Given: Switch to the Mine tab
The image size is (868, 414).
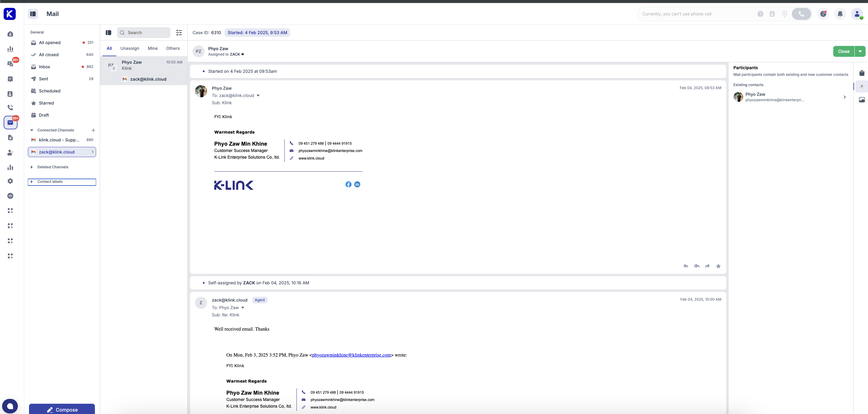Looking at the screenshot, I should pyautogui.click(x=153, y=48).
